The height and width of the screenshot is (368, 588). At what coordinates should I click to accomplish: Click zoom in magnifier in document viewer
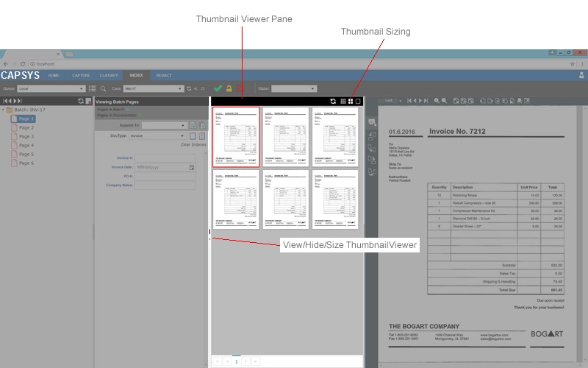tap(437, 101)
